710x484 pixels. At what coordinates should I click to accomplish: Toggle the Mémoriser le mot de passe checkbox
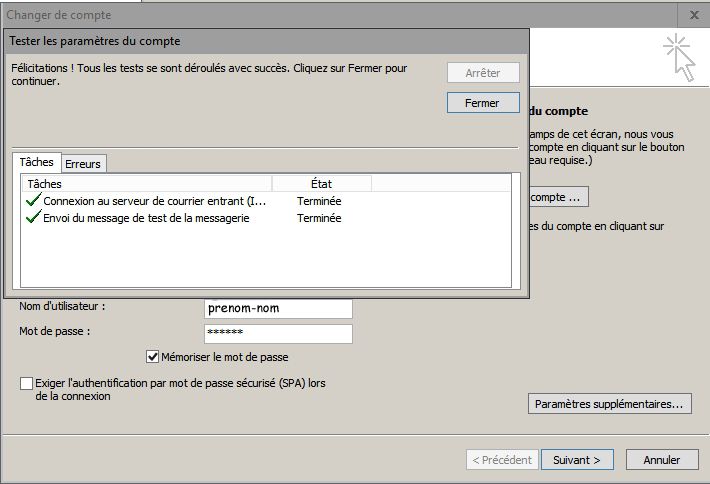click(153, 357)
